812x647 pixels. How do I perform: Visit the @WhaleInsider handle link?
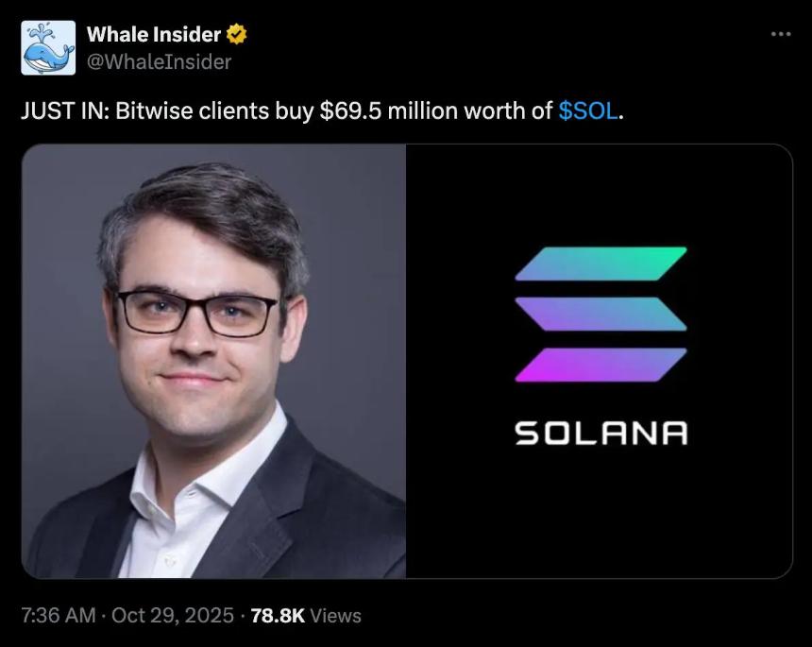click(159, 62)
